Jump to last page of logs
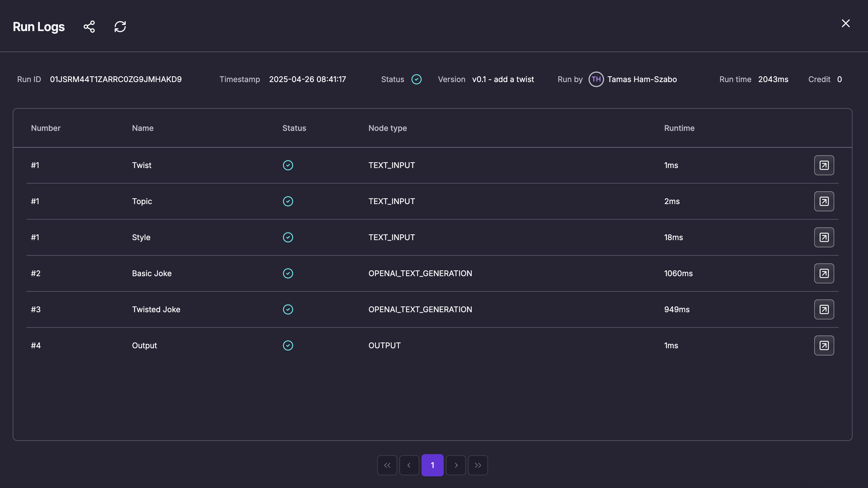868x488 pixels. point(478,466)
